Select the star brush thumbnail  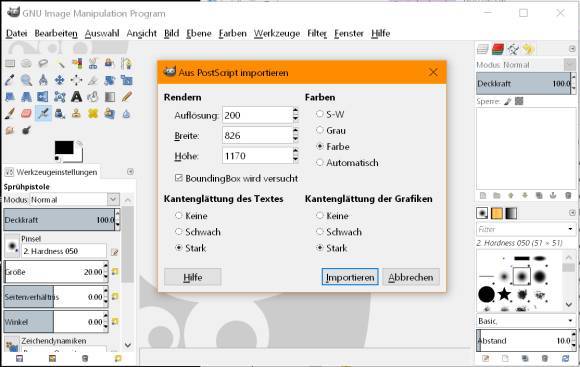[504, 294]
